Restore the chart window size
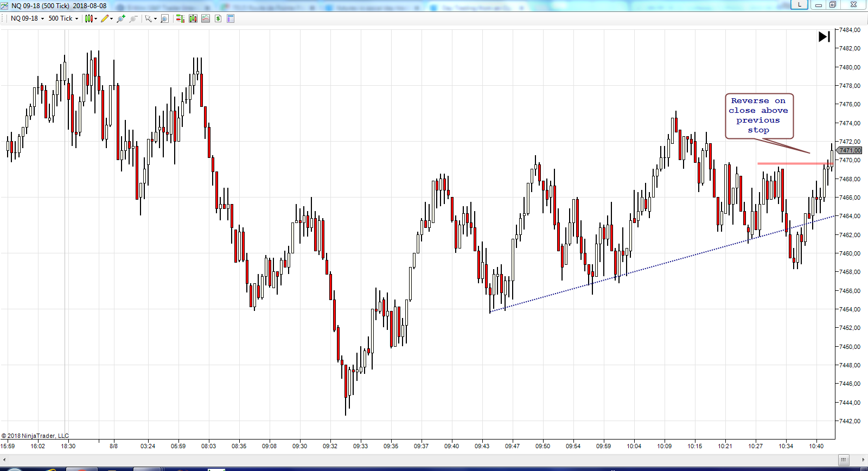Image resolution: width=868 pixels, height=471 pixels. [833, 4]
